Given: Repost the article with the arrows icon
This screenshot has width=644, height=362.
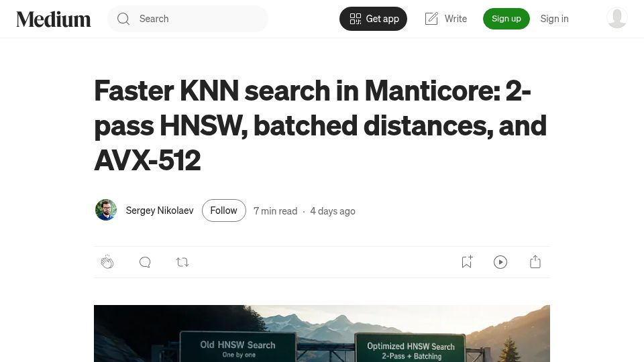Looking at the screenshot, I should click(182, 262).
